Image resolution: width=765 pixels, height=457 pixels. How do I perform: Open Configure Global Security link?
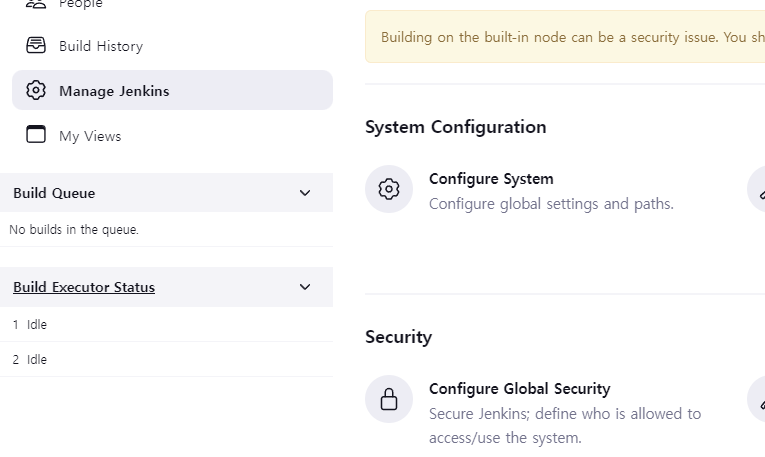click(x=520, y=389)
